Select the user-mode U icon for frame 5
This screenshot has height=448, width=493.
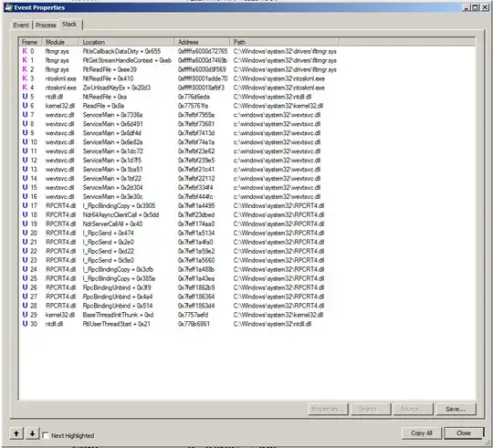pyautogui.click(x=25, y=97)
